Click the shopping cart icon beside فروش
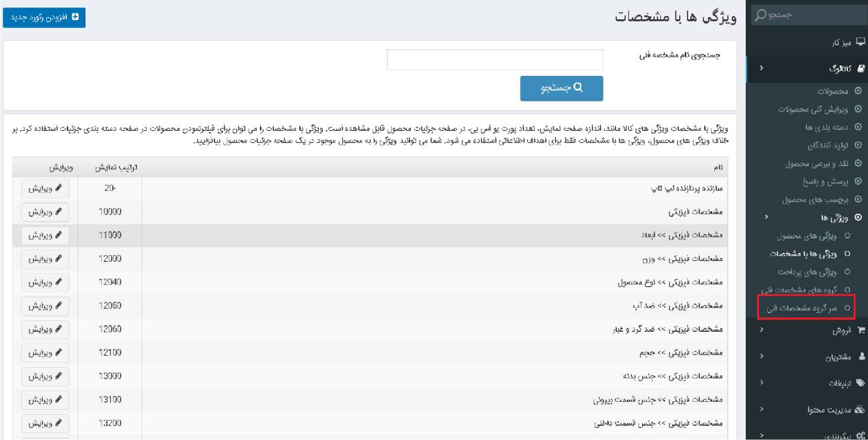868x440 pixels. point(859,331)
